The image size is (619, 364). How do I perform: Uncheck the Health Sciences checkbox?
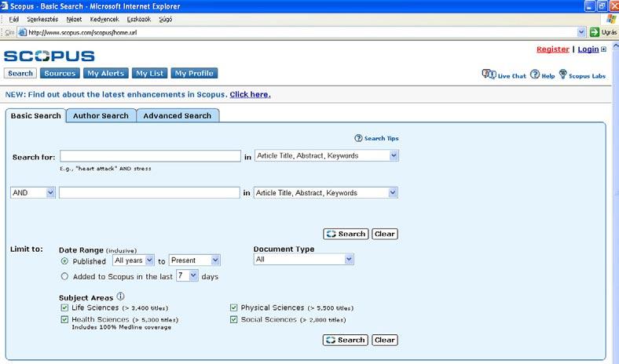point(64,319)
